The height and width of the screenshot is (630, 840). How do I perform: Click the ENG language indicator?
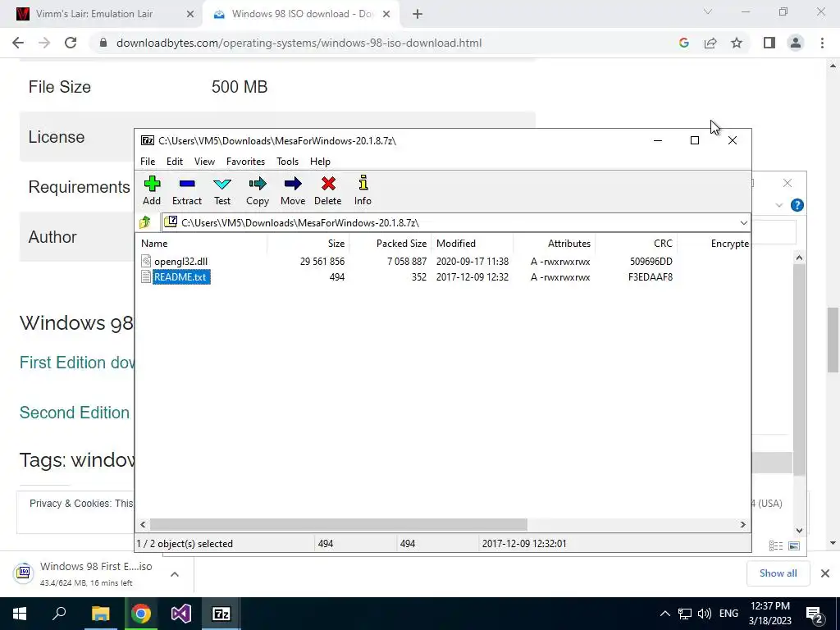pos(728,614)
